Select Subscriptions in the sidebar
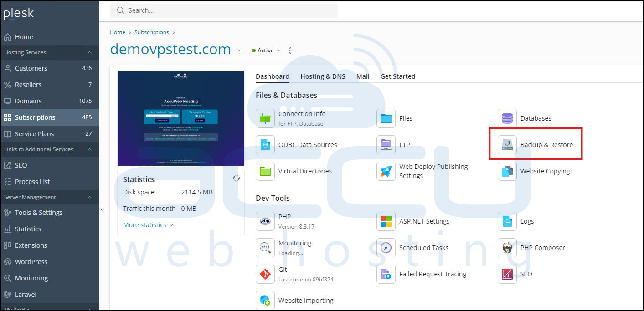This screenshot has width=644, height=311. [x=49, y=117]
